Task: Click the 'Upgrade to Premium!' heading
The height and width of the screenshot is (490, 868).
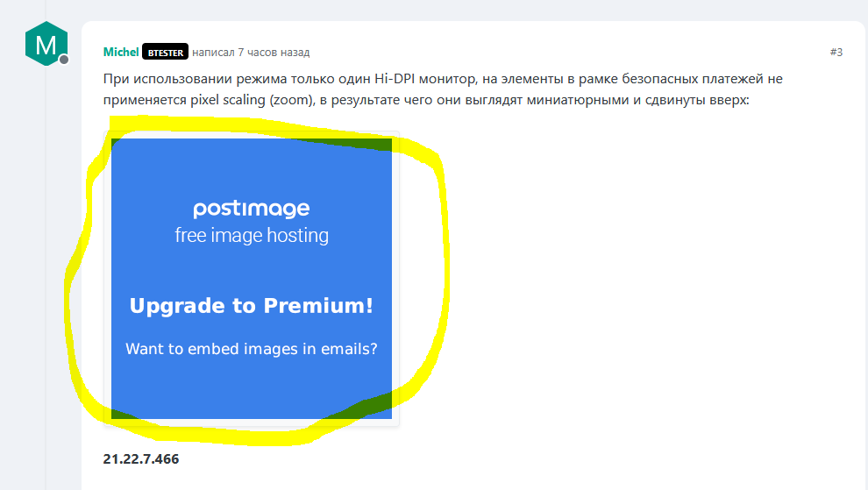Action: [x=252, y=306]
